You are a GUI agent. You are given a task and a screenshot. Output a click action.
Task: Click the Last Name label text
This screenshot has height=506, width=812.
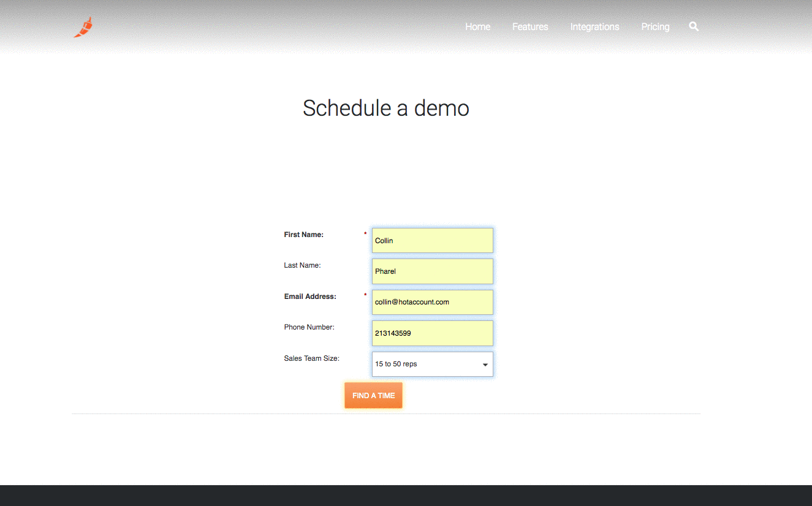coord(302,265)
